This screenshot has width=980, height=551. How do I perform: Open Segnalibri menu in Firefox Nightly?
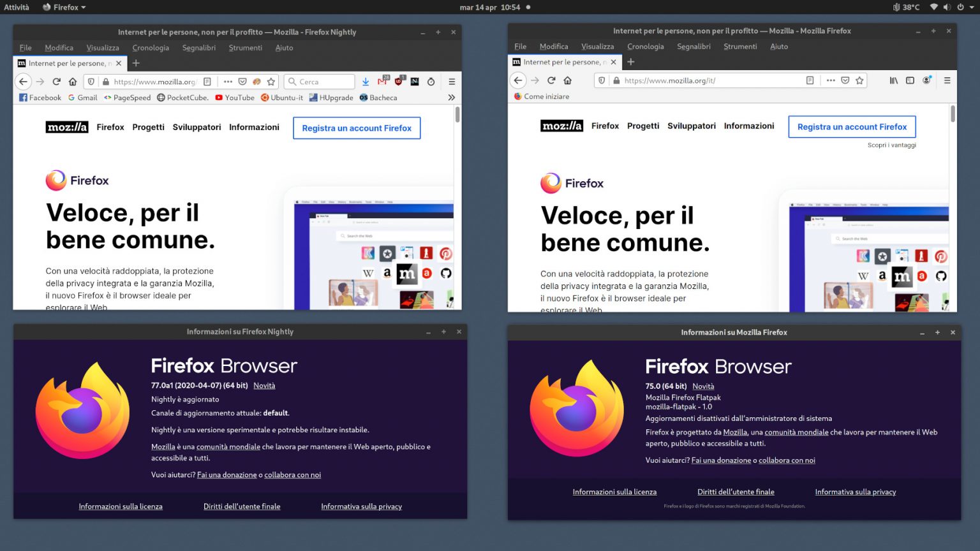pyautogui.click(x=199, y=48)
